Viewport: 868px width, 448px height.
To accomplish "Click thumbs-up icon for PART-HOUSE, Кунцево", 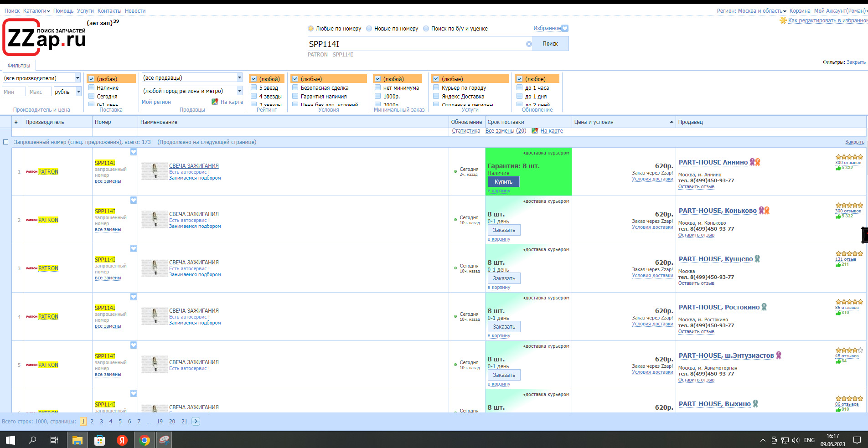I will (838, 264).
